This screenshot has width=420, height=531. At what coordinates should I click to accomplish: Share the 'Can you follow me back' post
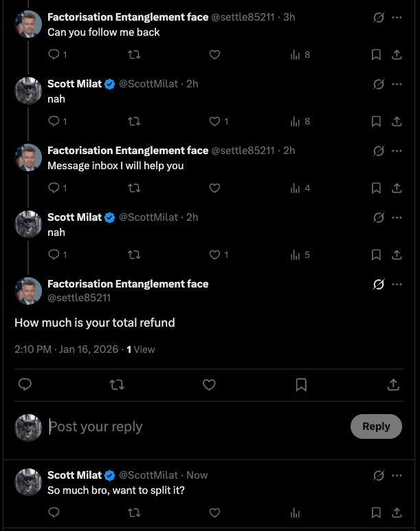point(397,54)
